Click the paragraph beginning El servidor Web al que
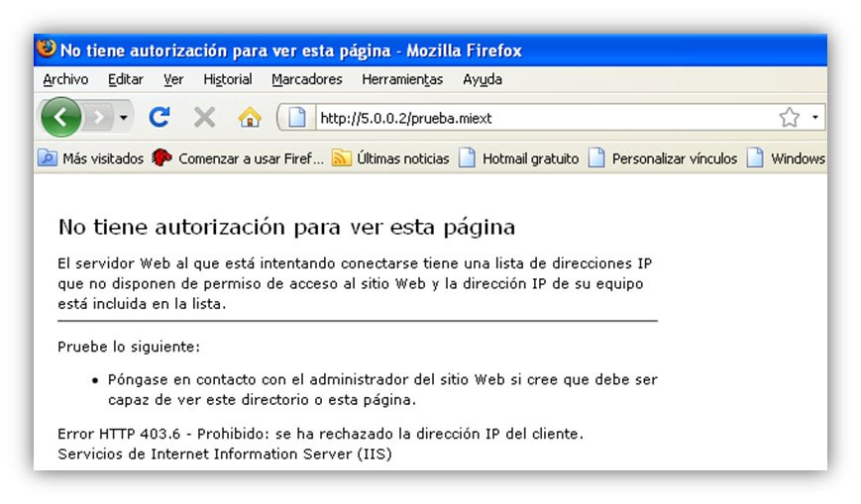 click(355, 283)
